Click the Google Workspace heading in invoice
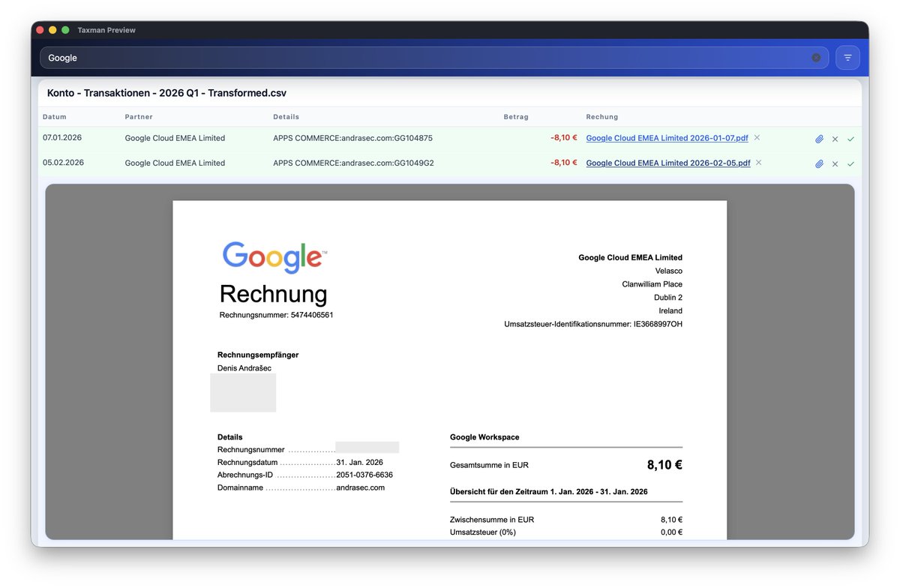 click(x=484, y=437)
